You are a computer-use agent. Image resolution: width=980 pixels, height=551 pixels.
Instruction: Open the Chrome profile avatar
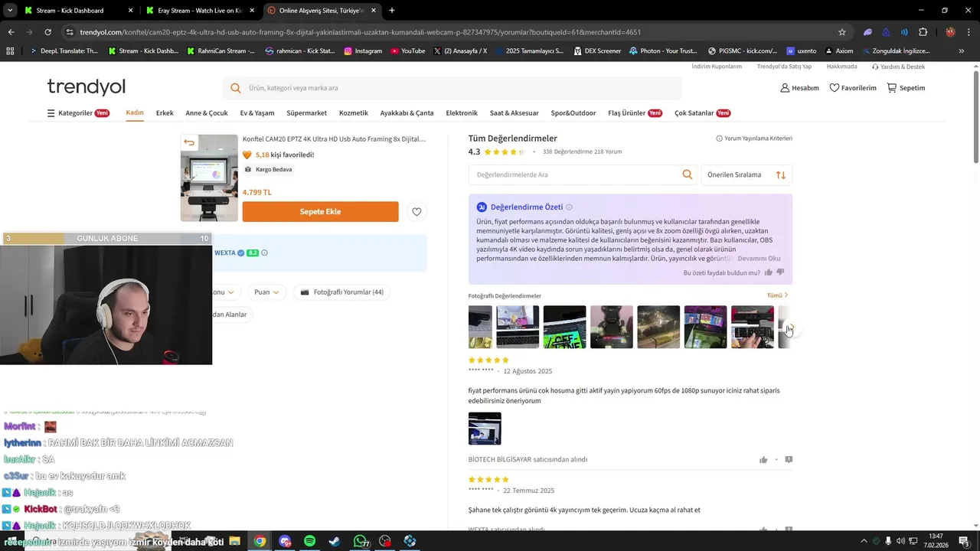click(x=950, y=32)
